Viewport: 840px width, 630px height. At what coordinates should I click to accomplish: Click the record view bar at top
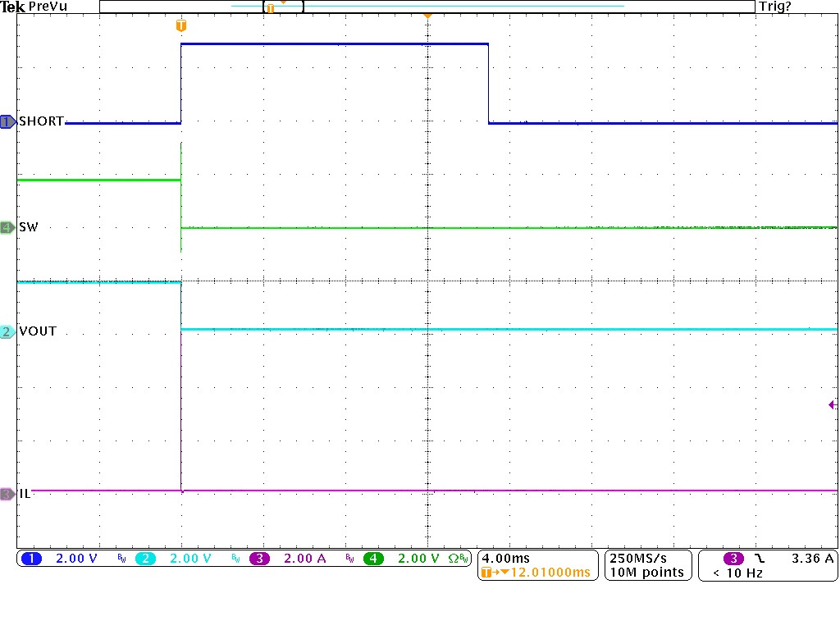(x=427, y=7)
